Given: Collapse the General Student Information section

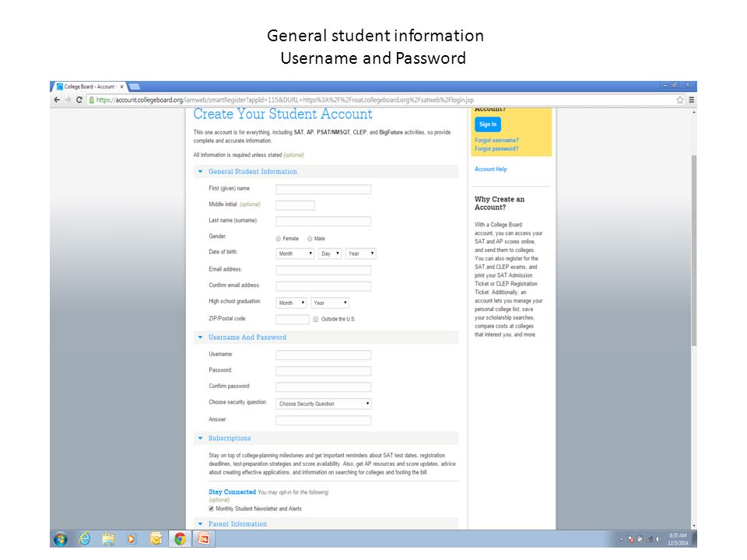Looking at the screenshot, I should tap(200, 171).
